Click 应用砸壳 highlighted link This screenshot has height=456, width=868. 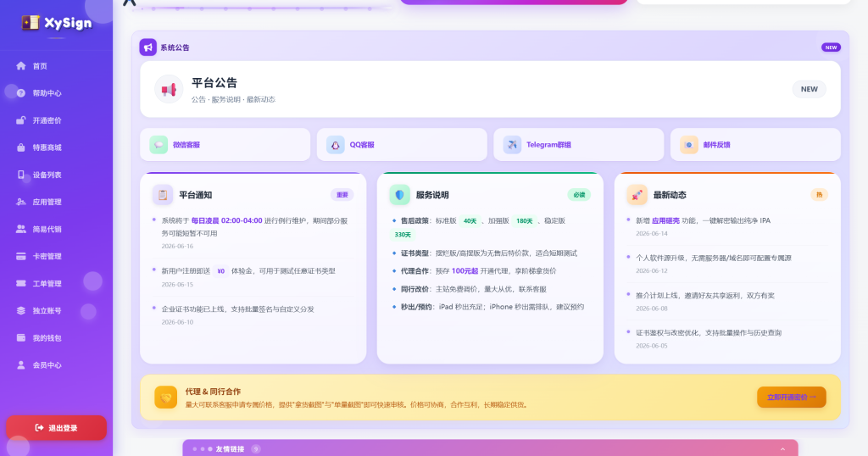665,220
